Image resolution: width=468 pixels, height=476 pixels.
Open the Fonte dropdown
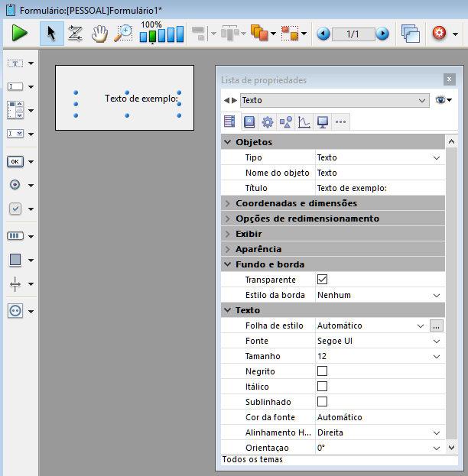click(x=437, y=341)
